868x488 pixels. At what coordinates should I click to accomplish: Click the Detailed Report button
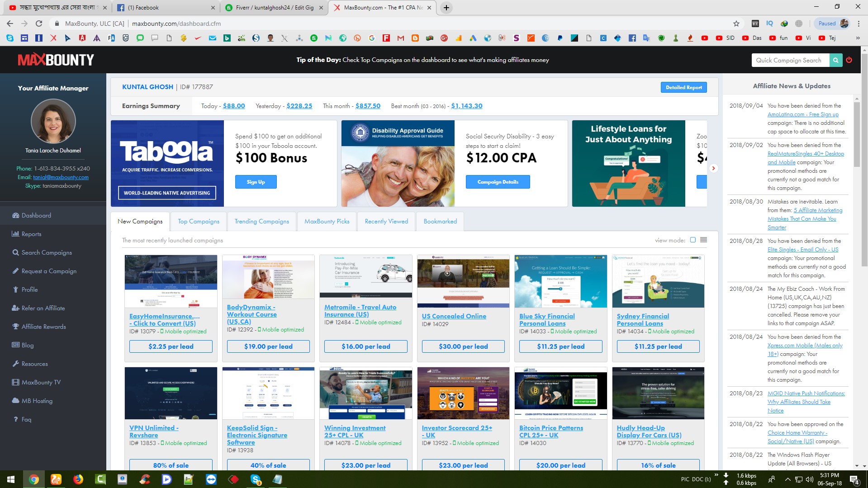coord(683,87)
